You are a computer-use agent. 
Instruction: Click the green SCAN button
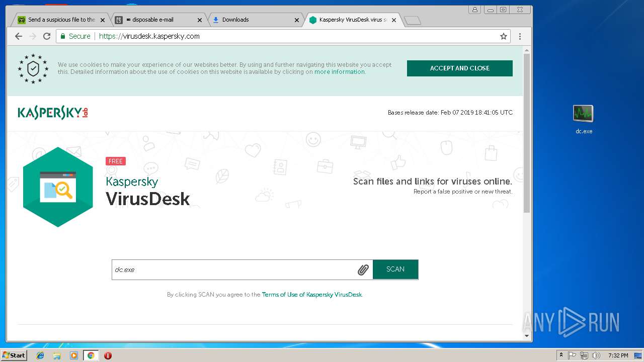395,269
